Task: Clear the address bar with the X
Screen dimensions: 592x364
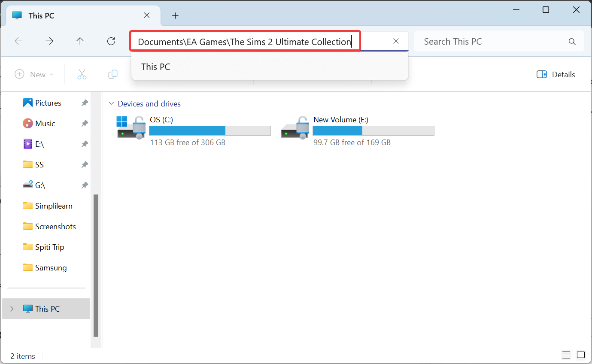Action: [x=396, y=41]
